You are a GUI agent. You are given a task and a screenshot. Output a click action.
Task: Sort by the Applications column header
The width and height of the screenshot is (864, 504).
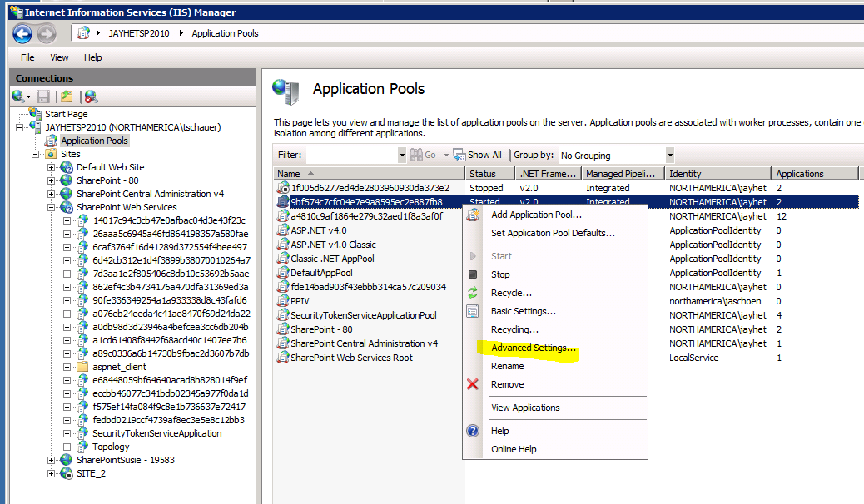(x=814, y=174)
